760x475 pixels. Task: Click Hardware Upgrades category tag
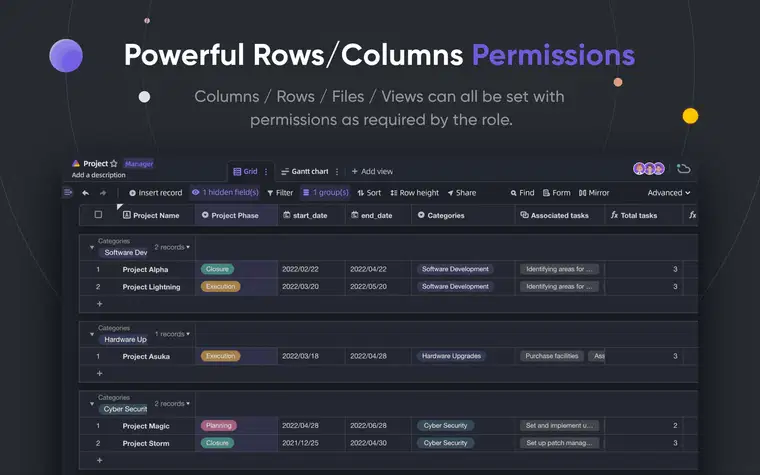(451, 356)
